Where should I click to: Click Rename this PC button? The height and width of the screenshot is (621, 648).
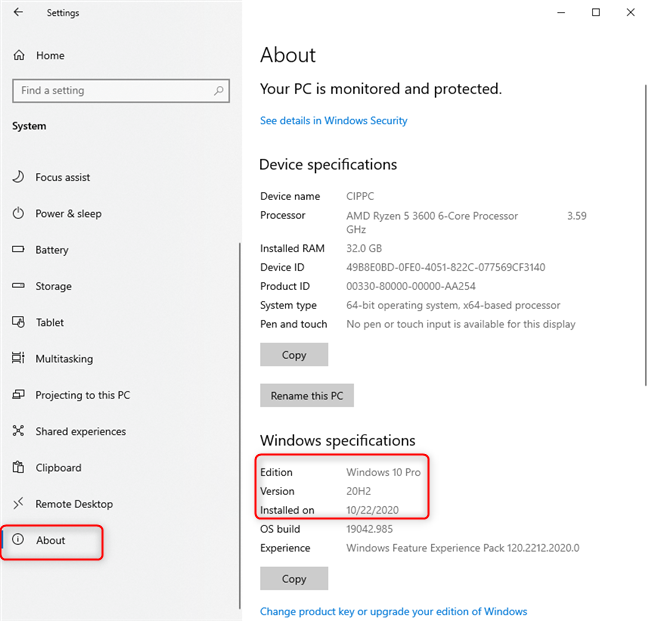307,395
